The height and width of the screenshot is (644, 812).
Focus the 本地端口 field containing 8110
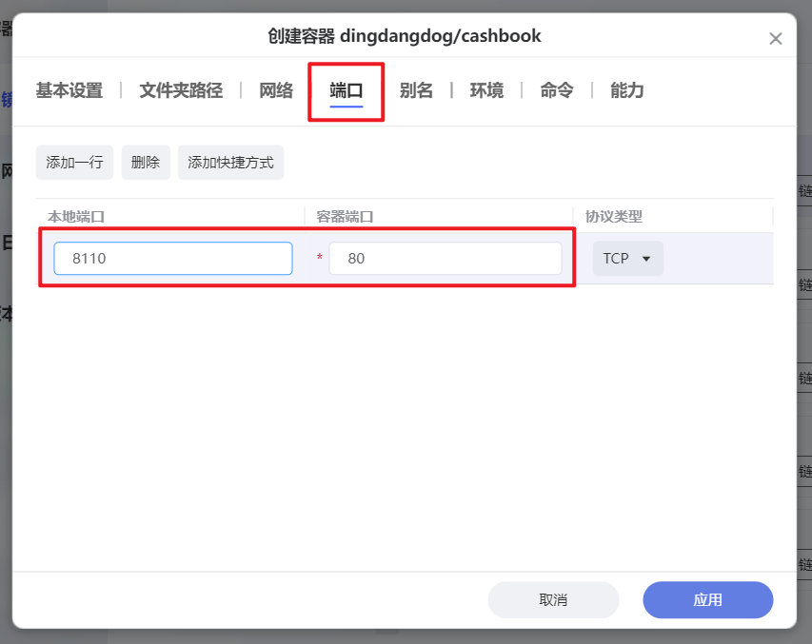point(173,259)
